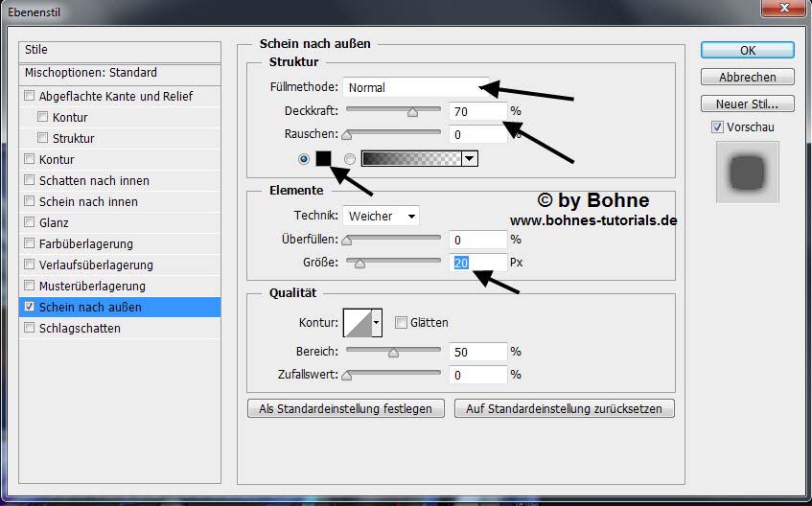Select Schein nach innen style entry

coord(88,202)
